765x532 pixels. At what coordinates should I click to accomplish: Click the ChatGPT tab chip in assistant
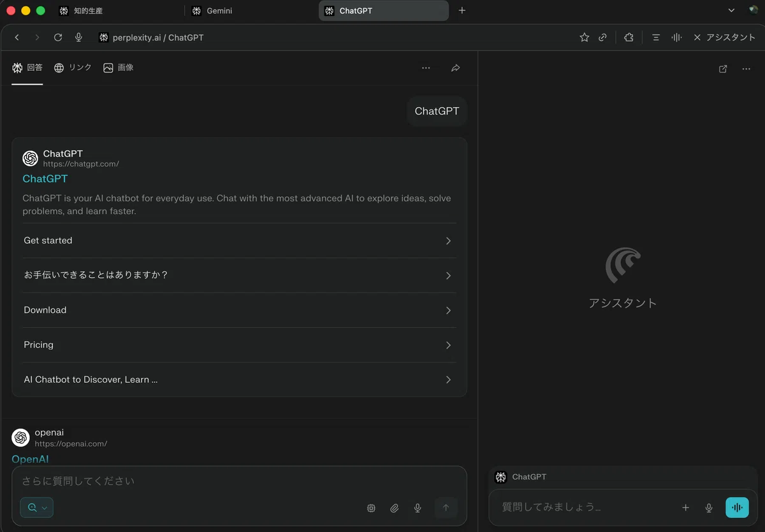click(521, 477)
